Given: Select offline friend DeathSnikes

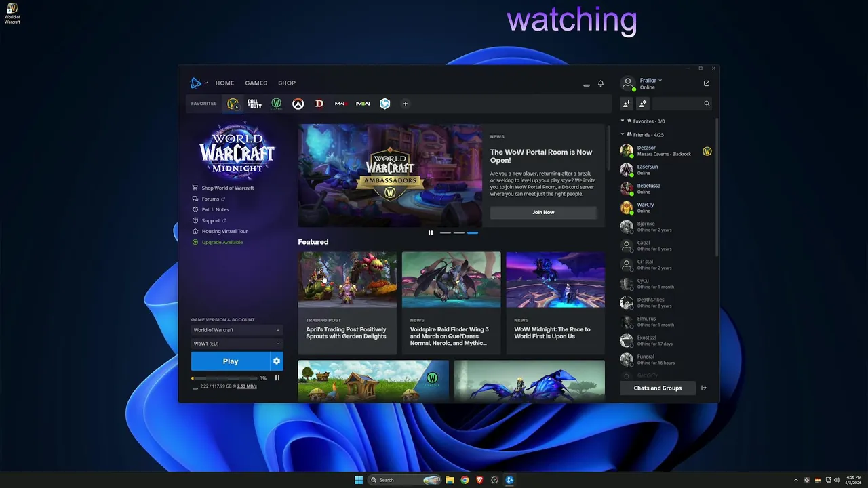Looking at the screenshot, I should [666, 302].
